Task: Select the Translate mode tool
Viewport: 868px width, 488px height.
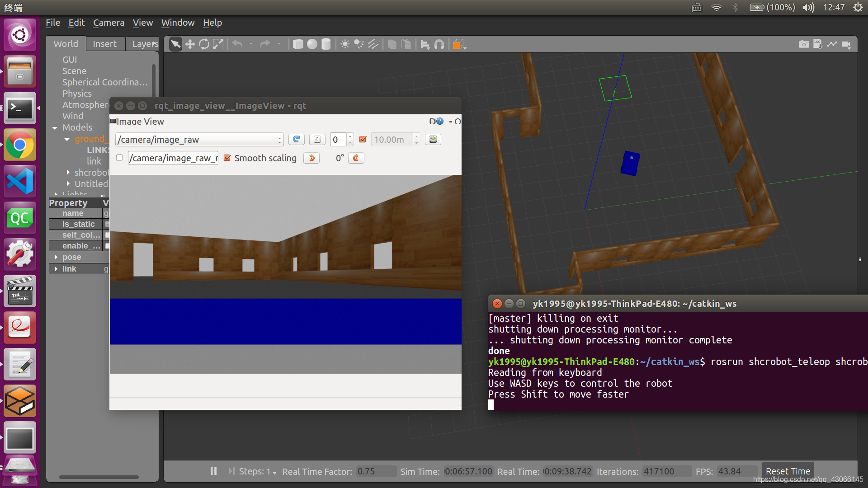Action: [190, 44]
